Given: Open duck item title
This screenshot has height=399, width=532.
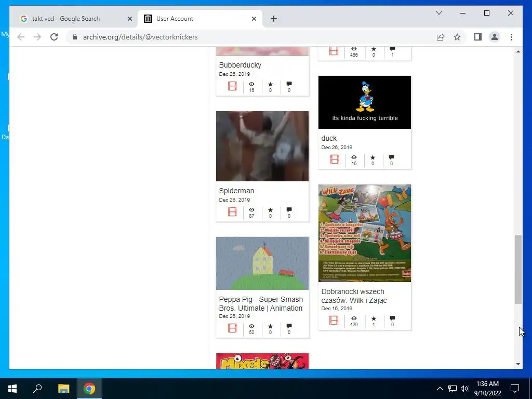Looking at the screenshot, I should 329,138.
